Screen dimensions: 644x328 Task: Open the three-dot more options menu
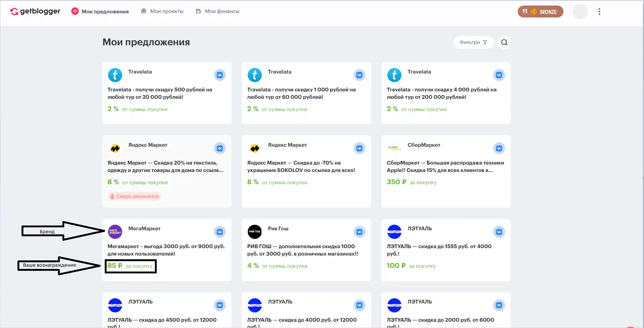tap(599, 12)
